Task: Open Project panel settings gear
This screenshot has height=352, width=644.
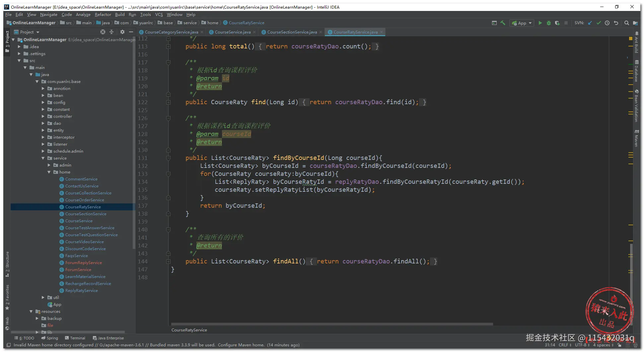Action: (x=122, y=32)
